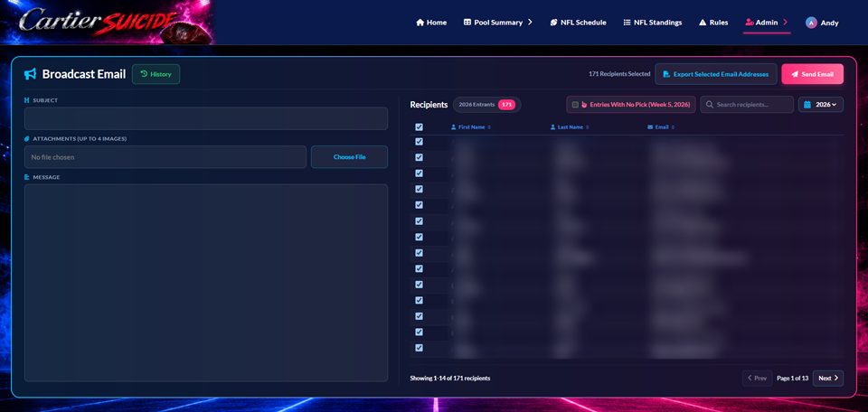Image resolution: width=868 pixels, height=412 pixels.
Task: Expand Pool Summary chevron arrow
Action: 530,23
